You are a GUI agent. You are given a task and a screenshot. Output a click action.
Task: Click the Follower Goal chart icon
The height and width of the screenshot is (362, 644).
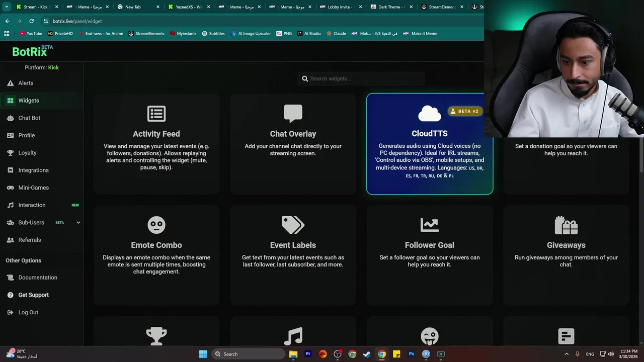tap(430, 225)
